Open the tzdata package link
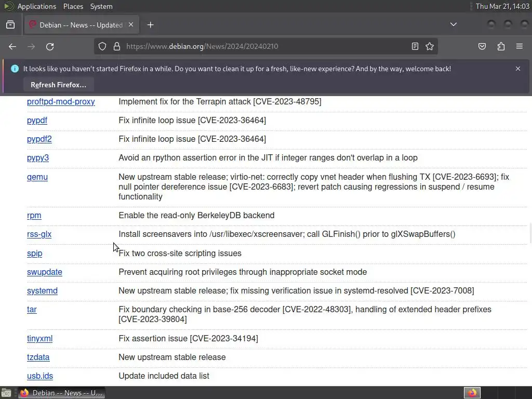532x399 pixels. [38, 357]
